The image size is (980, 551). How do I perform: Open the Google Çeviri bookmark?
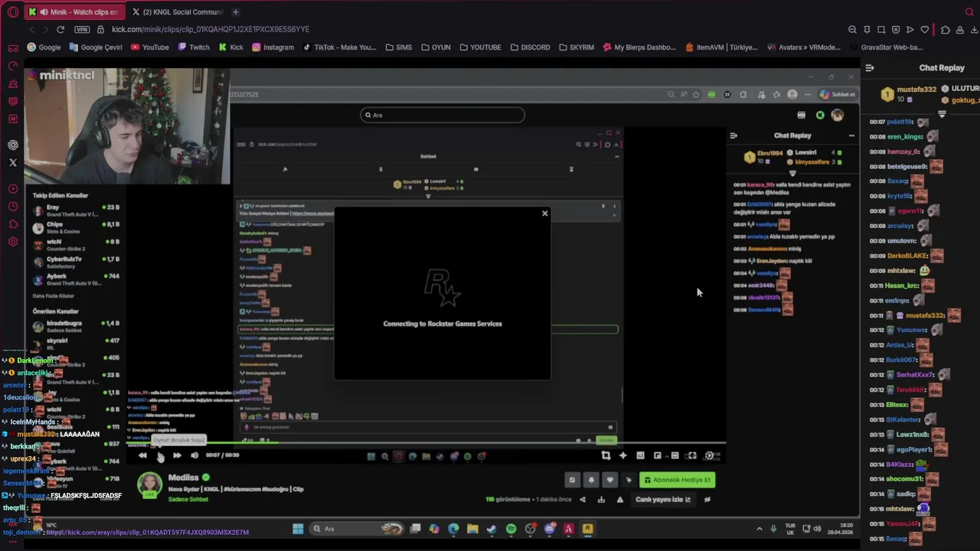(96, 47)
